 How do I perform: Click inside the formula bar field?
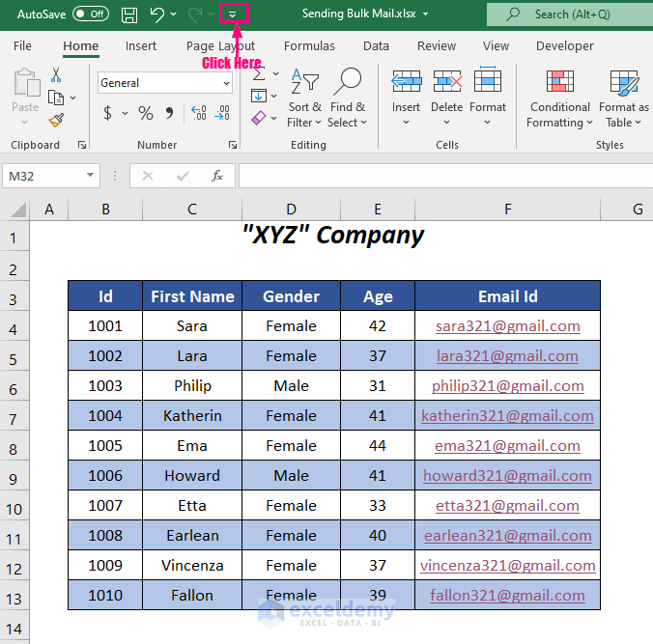coord(445,176)
